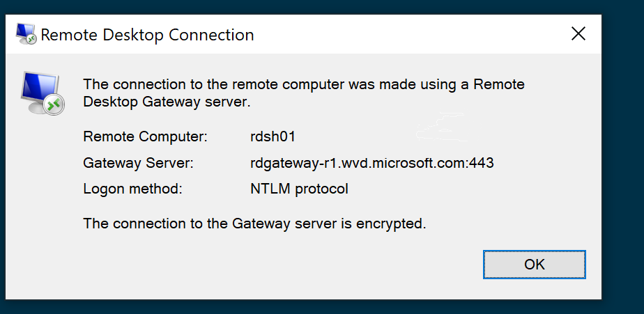Click the Remote Desktop Connection title text
Screen dimensions: 644x314
pyautogui.click(x=148, y=35)
